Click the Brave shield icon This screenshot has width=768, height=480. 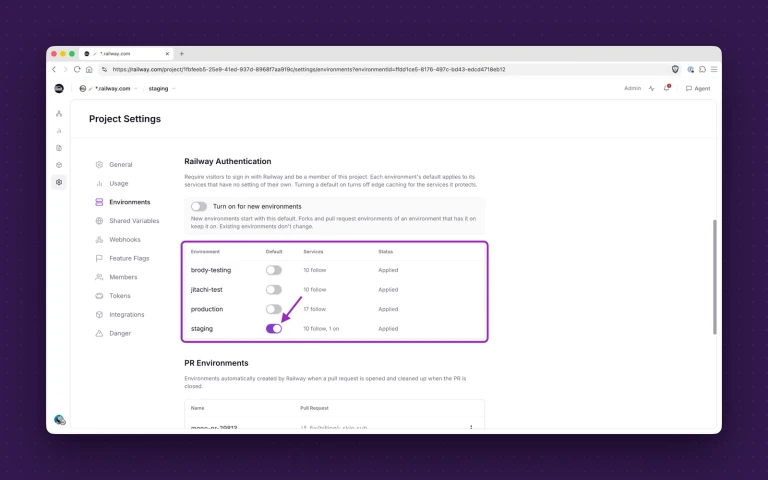pyautogui.click(x=675, y=70)
